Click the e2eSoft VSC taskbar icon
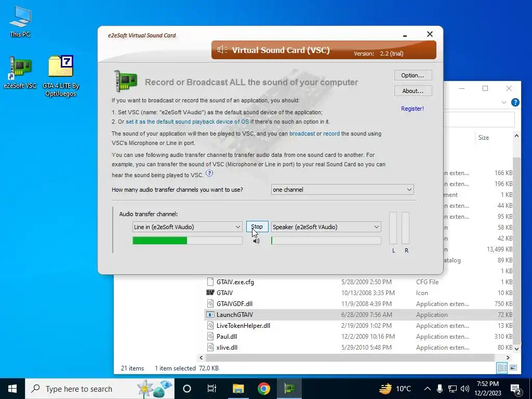 click(289, 389)
